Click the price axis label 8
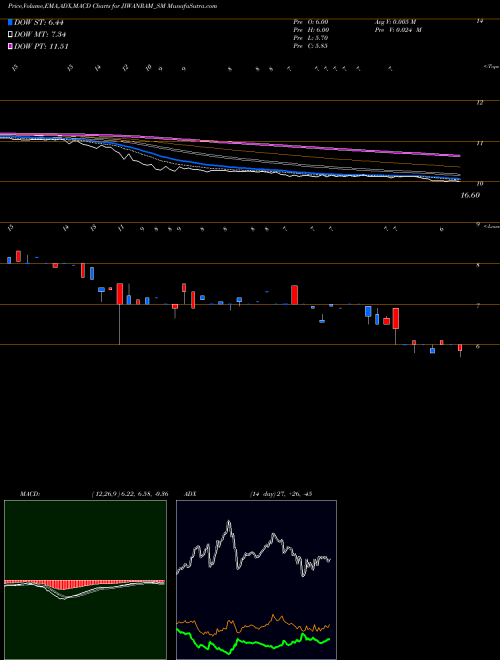 [478, 265]
